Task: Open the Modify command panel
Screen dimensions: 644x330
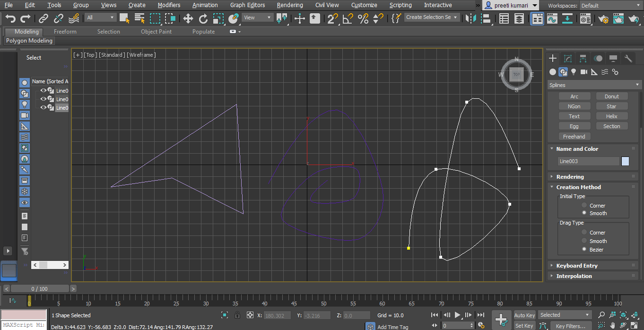Action: click(x=568, y=58)
